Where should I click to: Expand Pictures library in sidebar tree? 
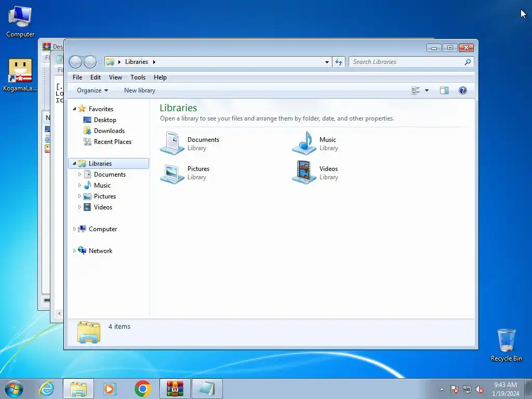(79, 196)
